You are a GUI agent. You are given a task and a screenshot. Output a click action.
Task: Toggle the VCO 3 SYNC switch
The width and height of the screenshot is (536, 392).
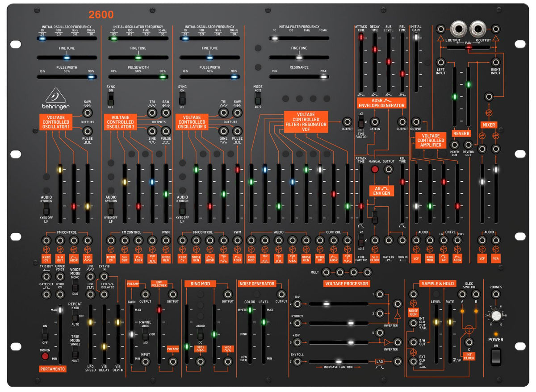[x=182, y=98]
